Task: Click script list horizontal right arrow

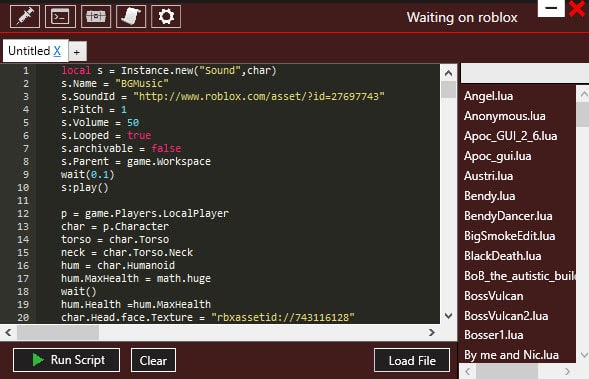Action: 568,371
